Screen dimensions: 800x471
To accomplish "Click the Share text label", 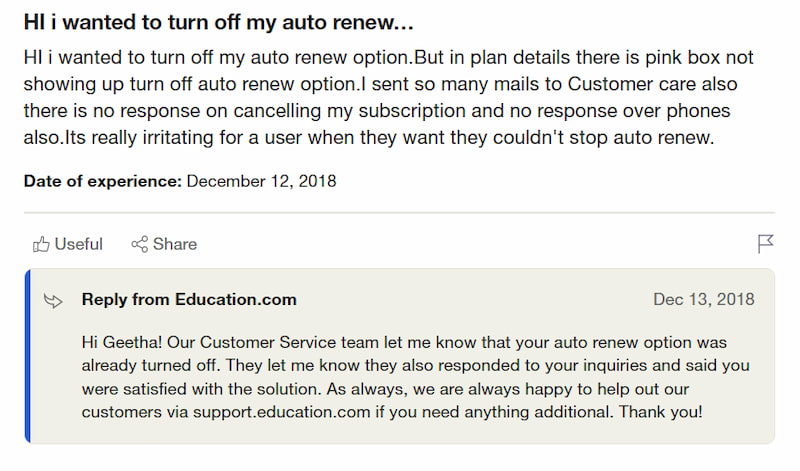I will 174,244.
